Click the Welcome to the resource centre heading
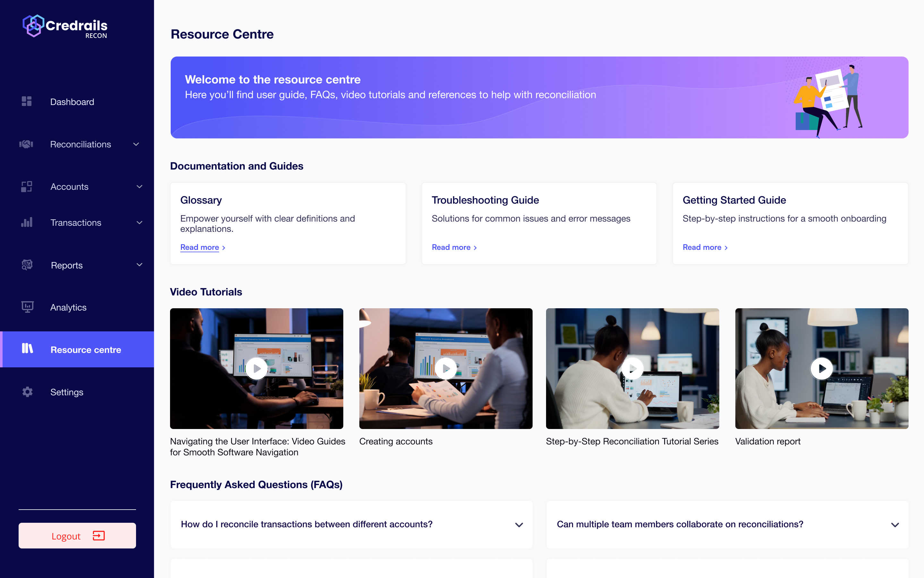This screenshot has width=924, height=578. [x=273, y=80]
